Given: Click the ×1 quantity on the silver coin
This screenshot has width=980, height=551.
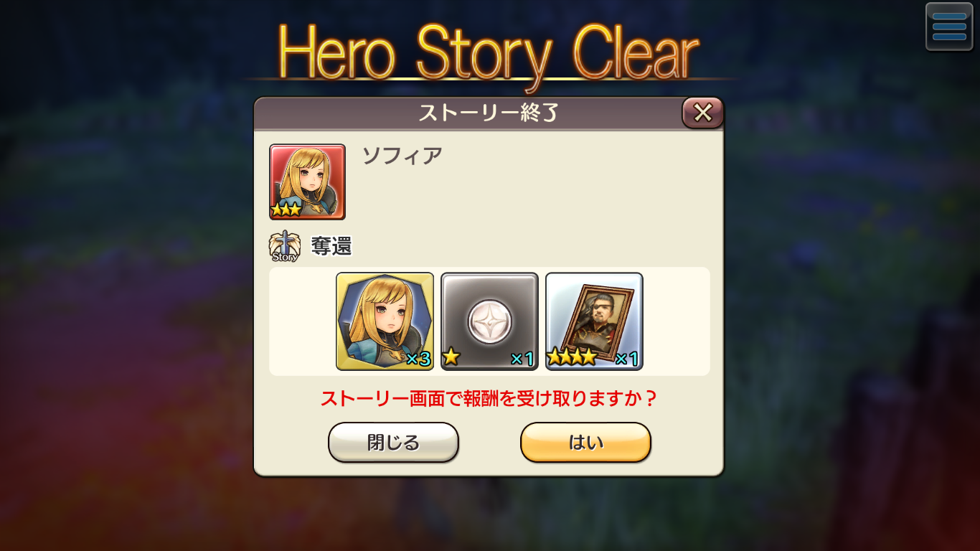Looking at the screenshot, I should coord(522,359).
